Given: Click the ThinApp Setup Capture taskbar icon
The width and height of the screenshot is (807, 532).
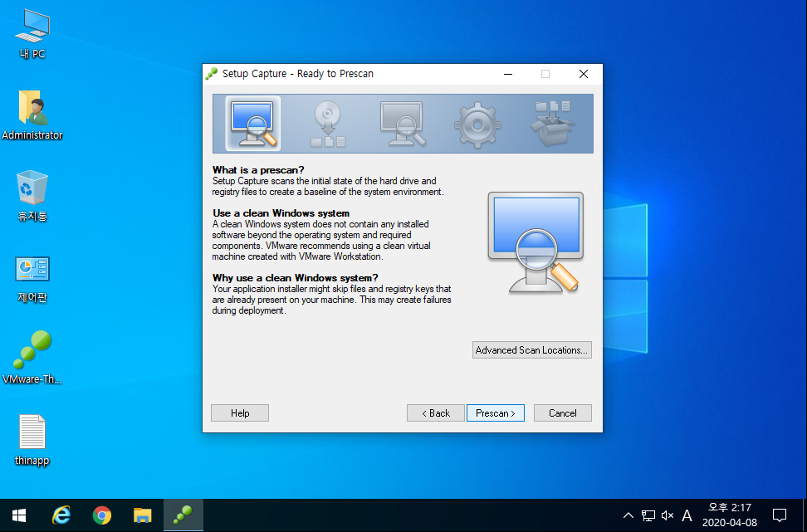Looking at the screenshot, I should coord(183,515).
